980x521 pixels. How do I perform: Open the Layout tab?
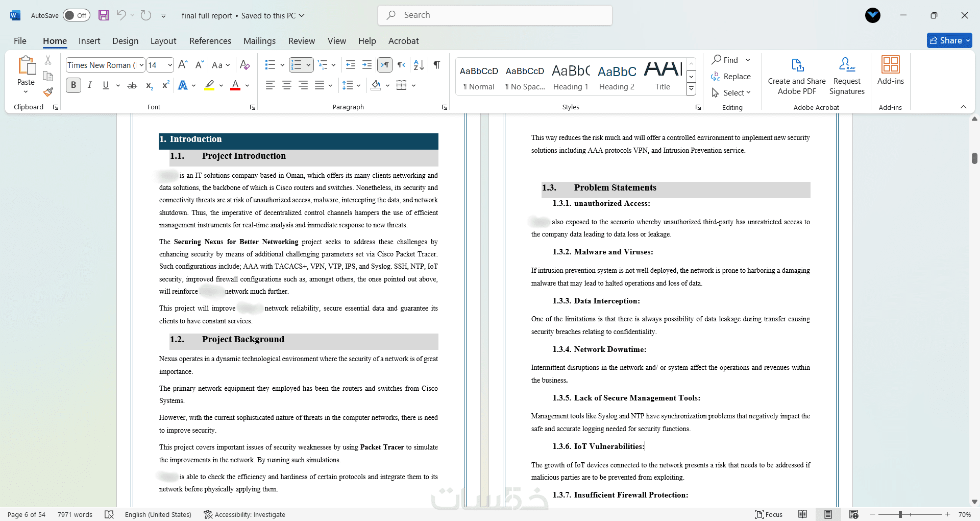pyautogui.click(x=163, y=41)
